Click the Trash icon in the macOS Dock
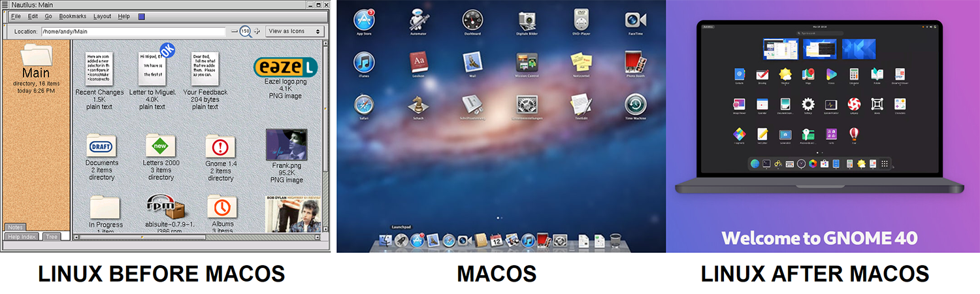This screenshot has height=294, width=980. (615, 240)
